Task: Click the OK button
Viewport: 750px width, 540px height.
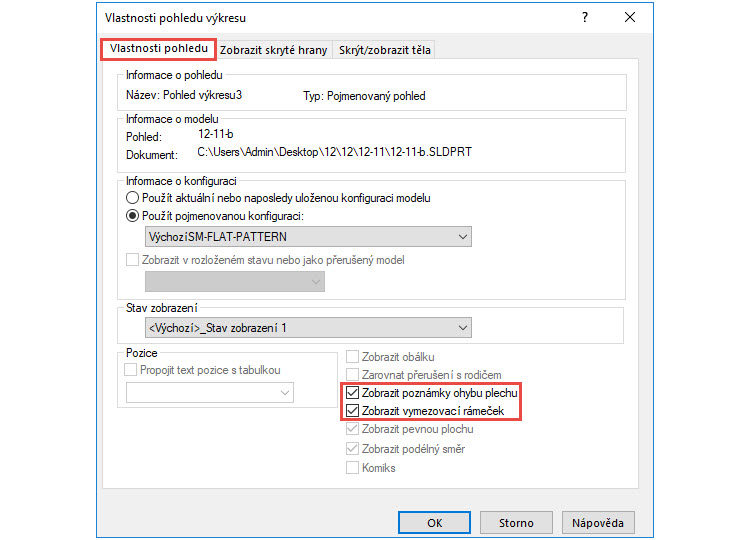Action: 434,522
